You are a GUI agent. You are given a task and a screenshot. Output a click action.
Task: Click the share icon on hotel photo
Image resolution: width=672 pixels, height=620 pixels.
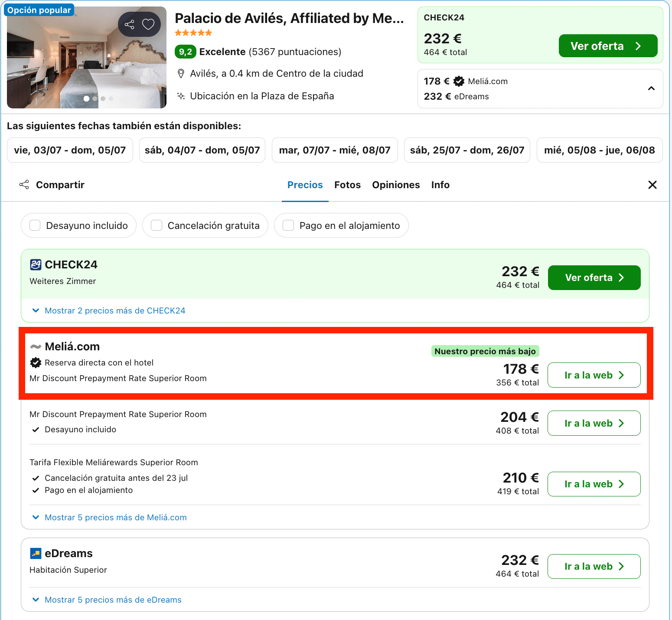coord(129,24)
